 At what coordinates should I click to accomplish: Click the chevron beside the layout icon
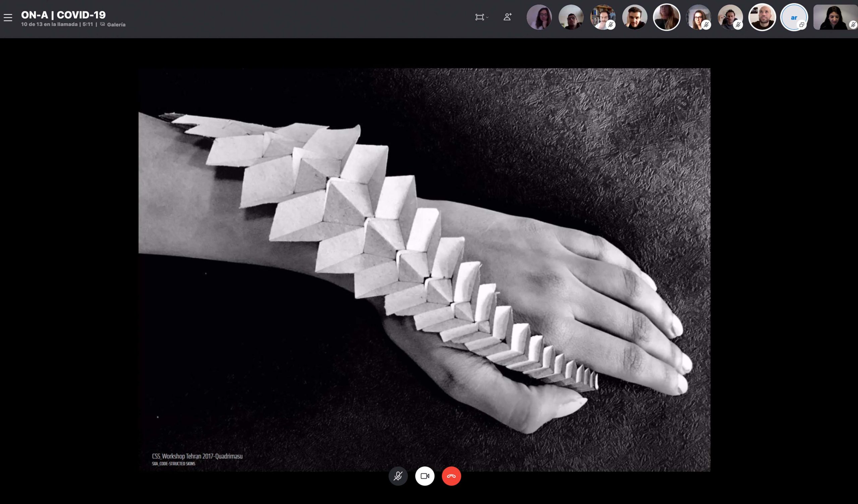pyautogui.click(x=487, y=17)
